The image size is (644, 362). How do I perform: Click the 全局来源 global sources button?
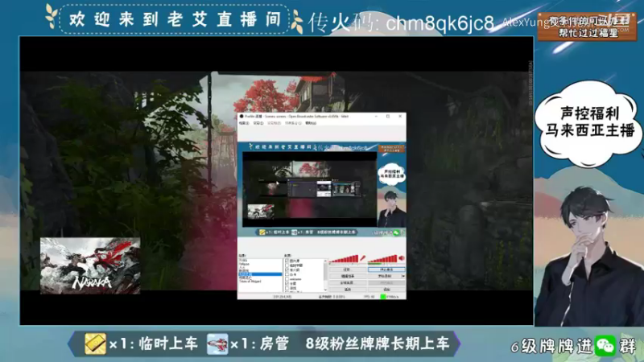(x=347, y=283)
